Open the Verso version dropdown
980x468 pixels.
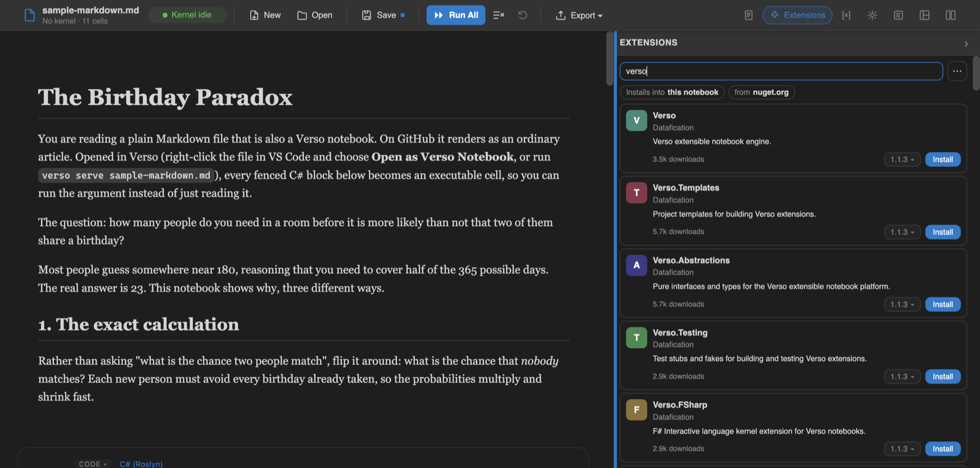point(902,159)
